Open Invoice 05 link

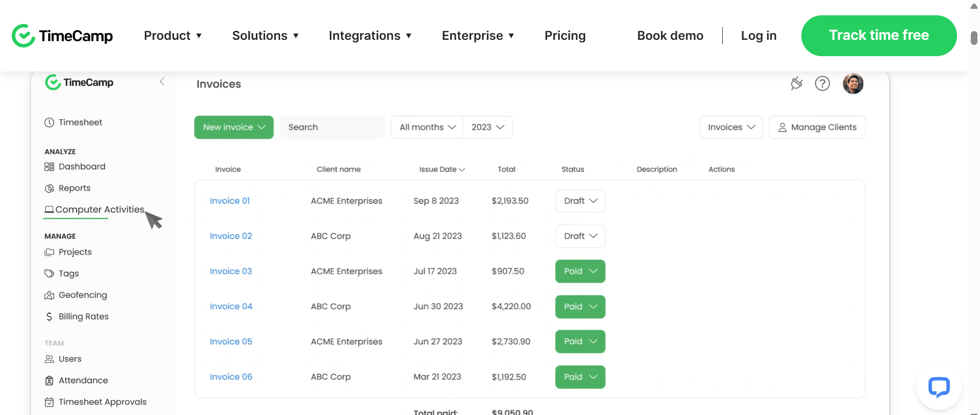[x=231, y=341]
